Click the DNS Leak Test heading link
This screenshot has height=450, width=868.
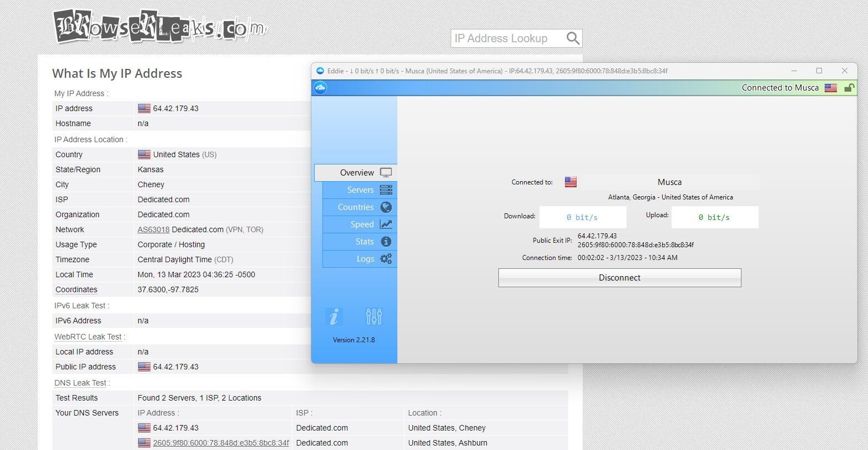(80, 383)
